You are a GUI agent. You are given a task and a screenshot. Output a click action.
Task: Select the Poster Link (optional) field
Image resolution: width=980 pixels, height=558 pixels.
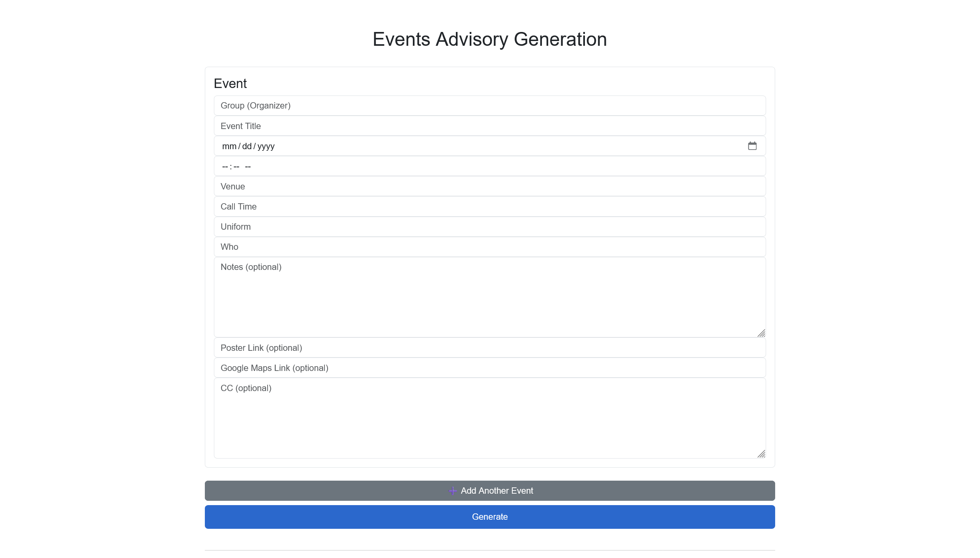point(489,348)
